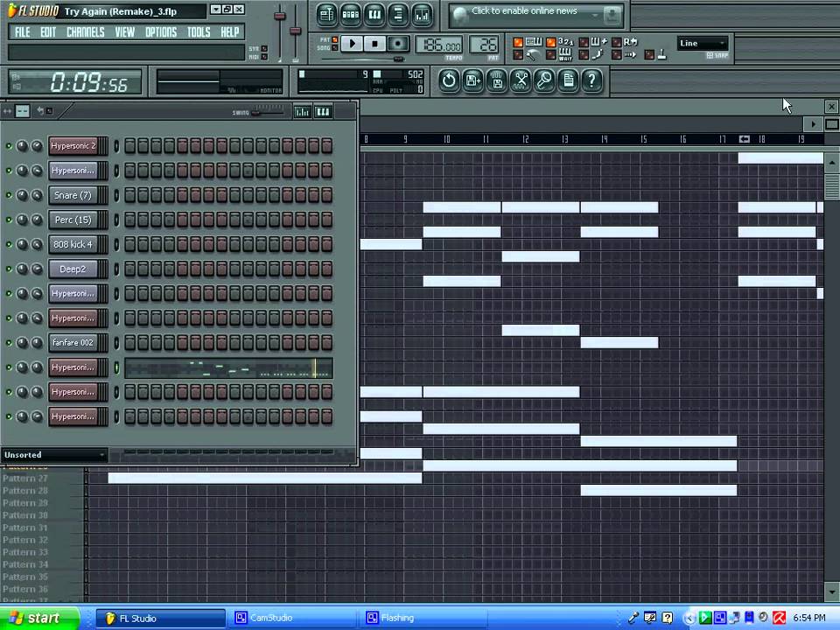This screenshot has height=630, width=840.
Task: Mute the 808 kick 4 channel LED
Action: (x=9, y=244)
